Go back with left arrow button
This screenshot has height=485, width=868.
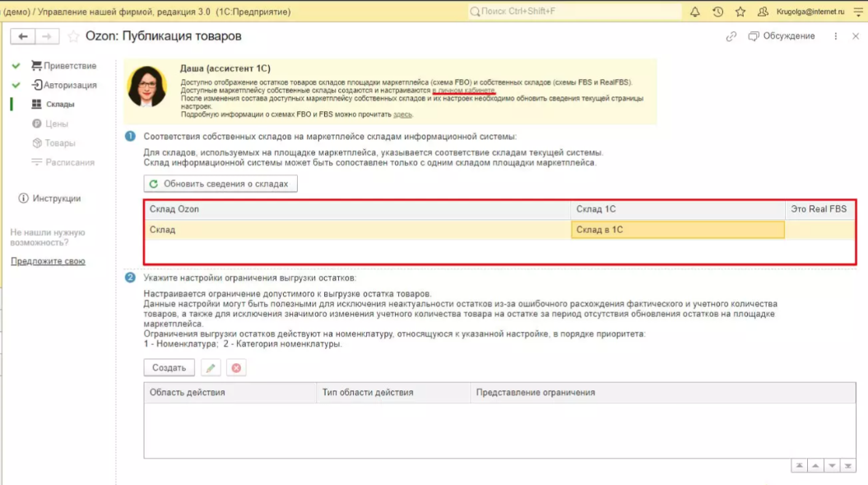tap(23, 36)
